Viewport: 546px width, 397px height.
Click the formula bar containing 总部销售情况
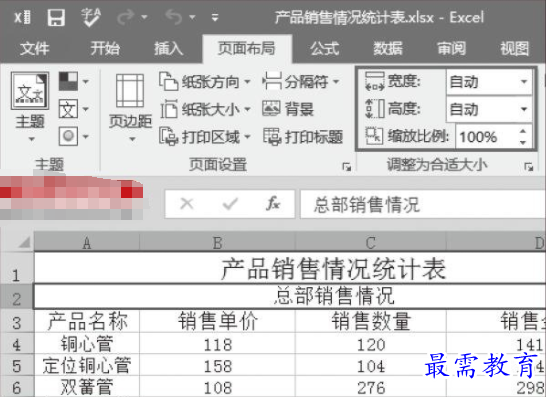tap(423, 204)
